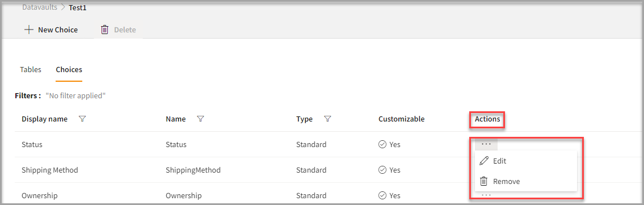The width and height of the screenshot is (644, 205).
Task: Open the Name column filter funnel
Action: (x=200, y=119)
